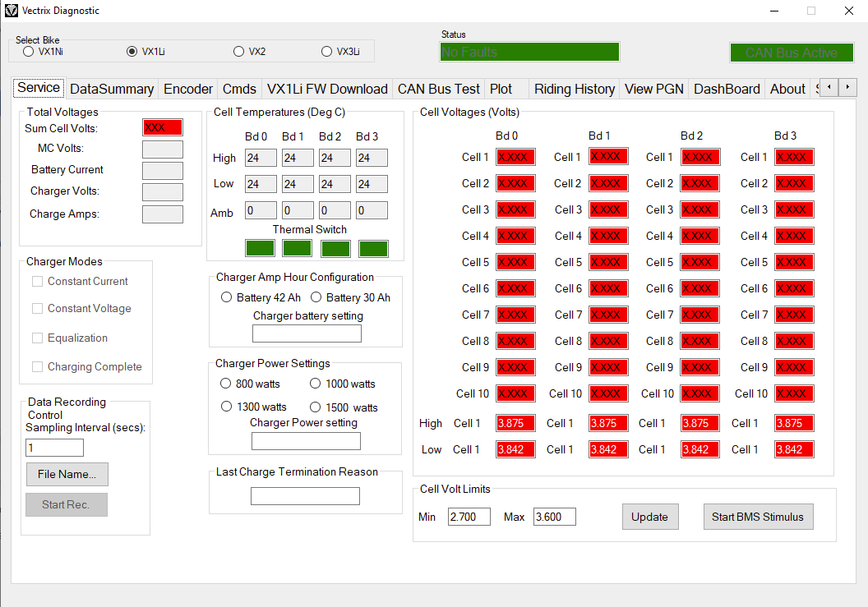Image resolution: width=868 pixels, height=607 pixels.
Task: Go to the Riding History tab
Action: tap(574, 89)
